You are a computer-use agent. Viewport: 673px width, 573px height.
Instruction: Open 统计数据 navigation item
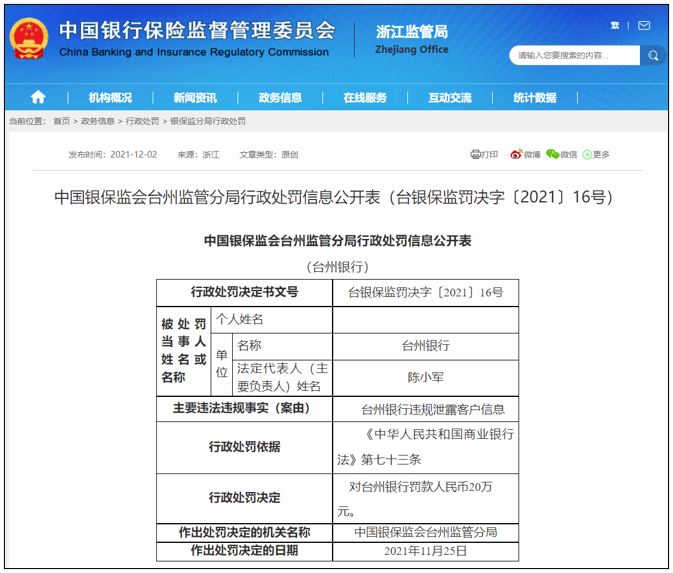pyautogui.click(x=535, y=97)
